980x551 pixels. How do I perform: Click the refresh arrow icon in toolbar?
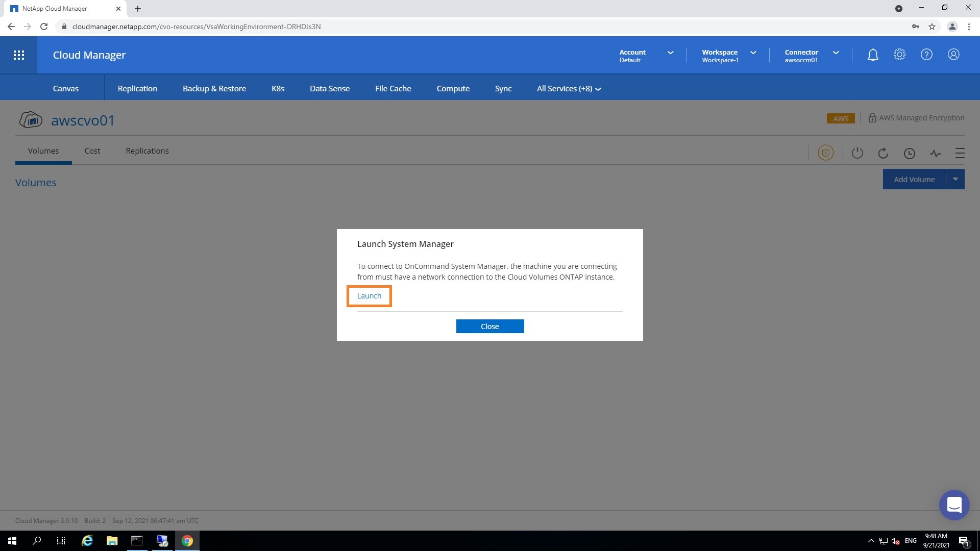pyautogui.click(x=883, y=153)
